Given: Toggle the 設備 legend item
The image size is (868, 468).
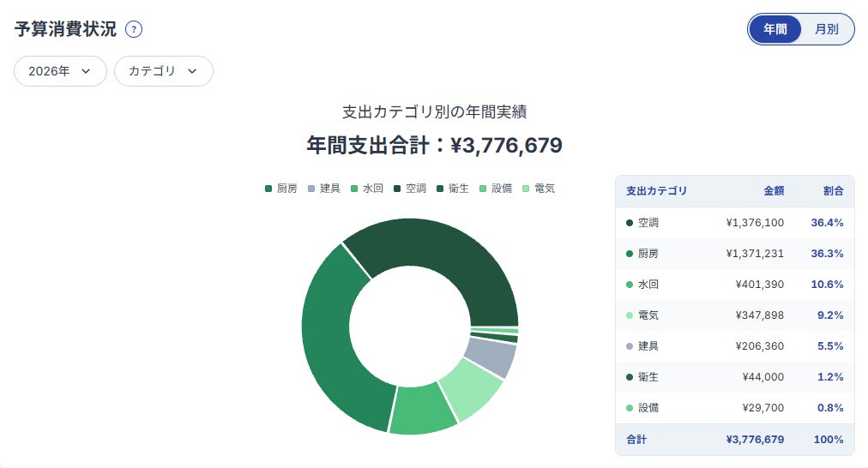Looking at the screenshot, I should coord(496,189).
